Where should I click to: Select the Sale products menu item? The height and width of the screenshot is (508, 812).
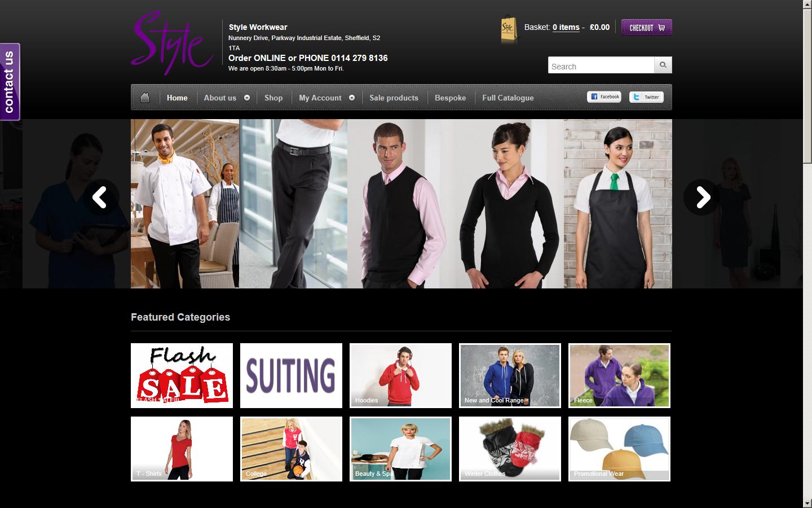point(393,97)
